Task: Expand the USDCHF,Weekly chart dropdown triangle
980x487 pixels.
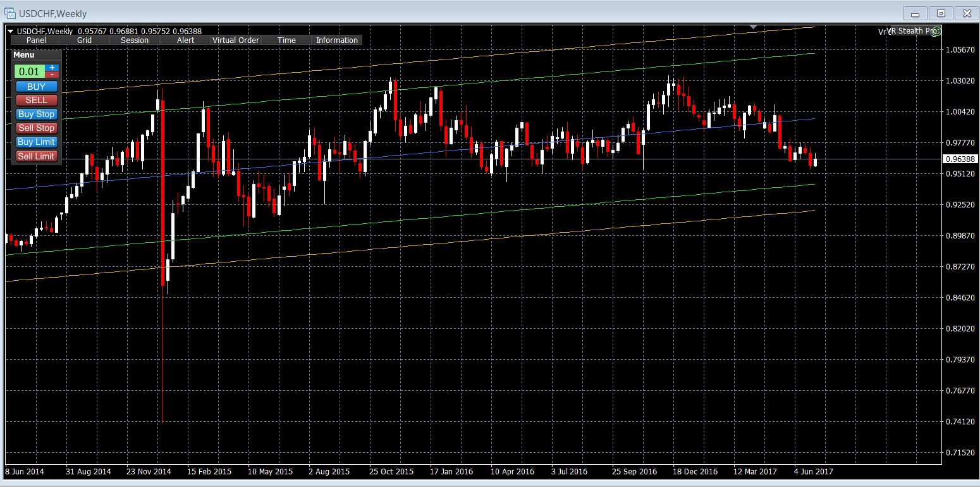Action: pos(11,30)
